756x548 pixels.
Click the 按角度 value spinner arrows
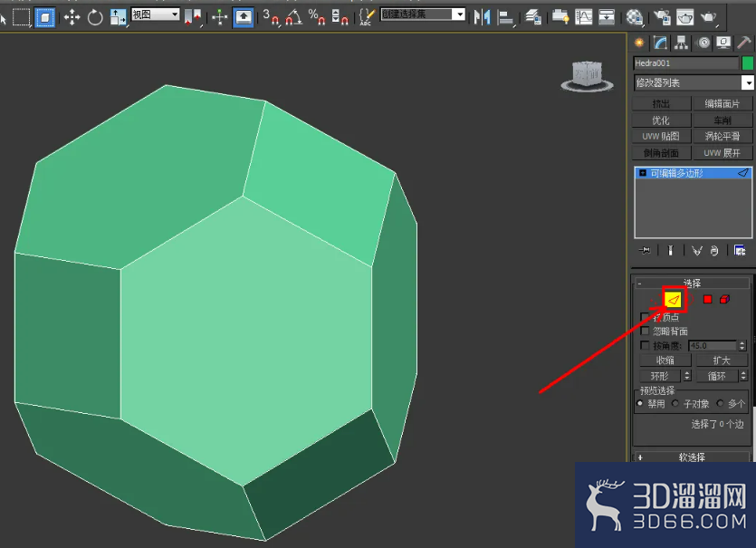(x=742, y=345)
